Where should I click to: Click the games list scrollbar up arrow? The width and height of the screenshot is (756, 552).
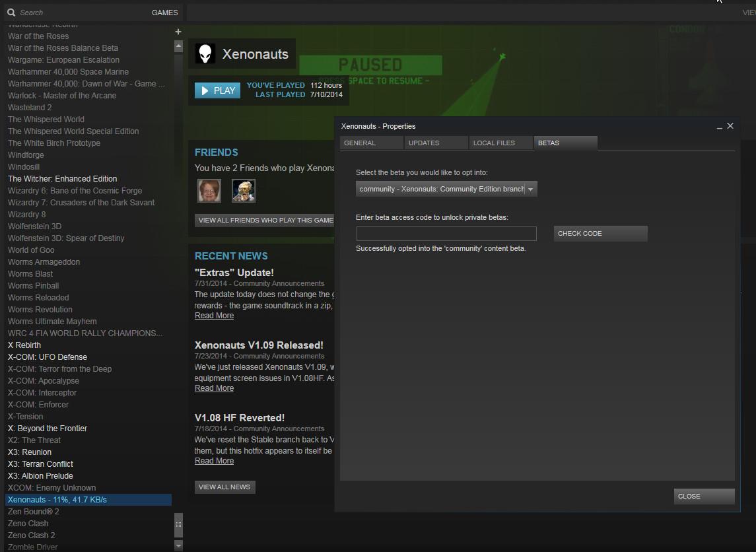coord(178,46)
